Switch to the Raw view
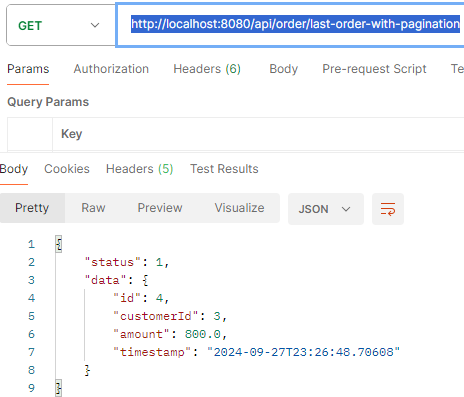 [93, 208]
